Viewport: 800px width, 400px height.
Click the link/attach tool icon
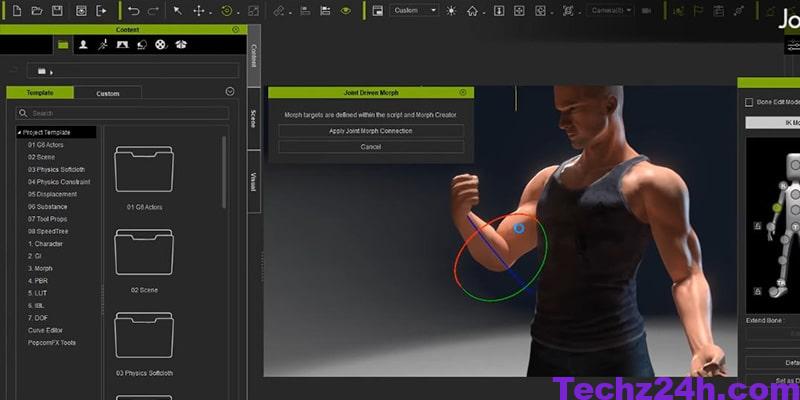coord(279,11)
